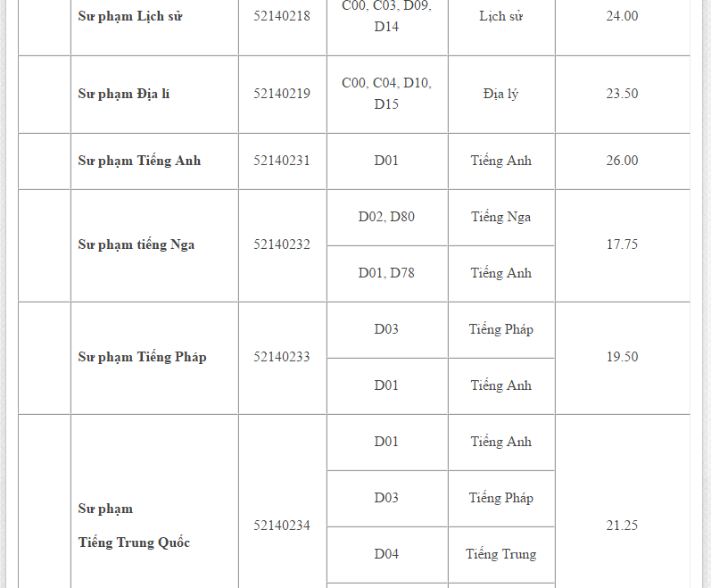Screen dimensions: 711x588
Task: Click the 26.00 score cell
Action: pos(622,161)
